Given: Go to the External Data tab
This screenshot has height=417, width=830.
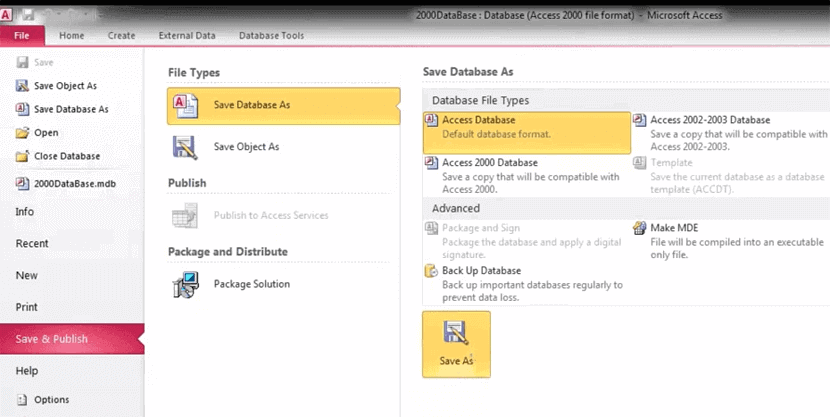Looking at the screenshot, I should click(x=187, y=36).
